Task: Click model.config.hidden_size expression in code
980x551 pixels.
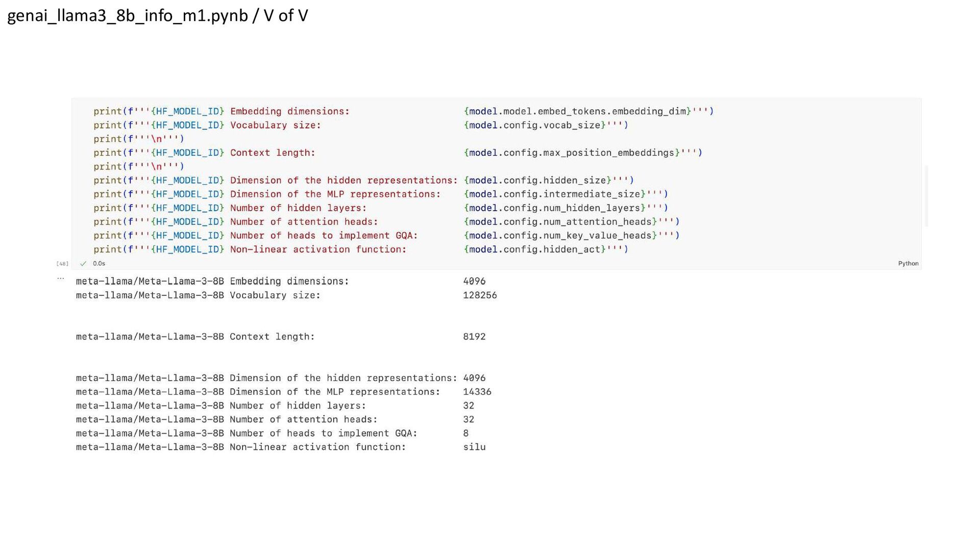Action: [x=537, y=181]
